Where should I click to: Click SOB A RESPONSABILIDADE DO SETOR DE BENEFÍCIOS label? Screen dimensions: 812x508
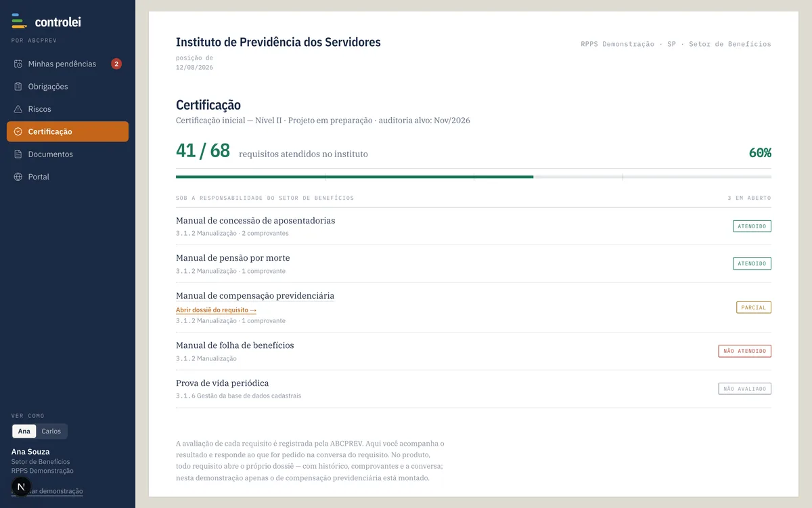[x=265, y=198]
